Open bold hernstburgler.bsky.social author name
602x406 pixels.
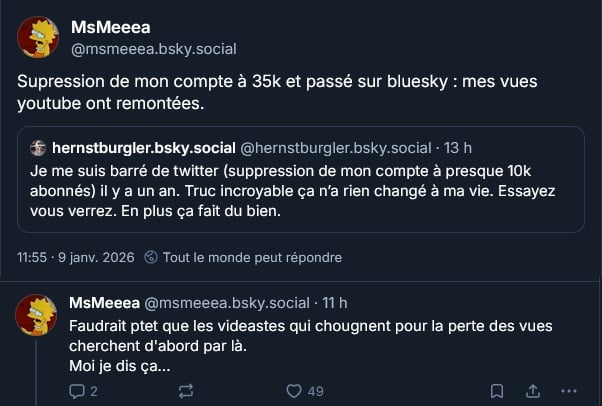143,147
